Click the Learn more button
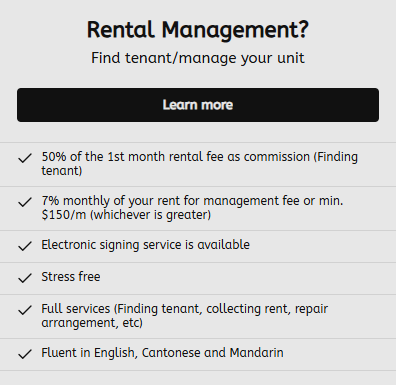Viewport: 396px width, 385px height. [x=198, y=105]
